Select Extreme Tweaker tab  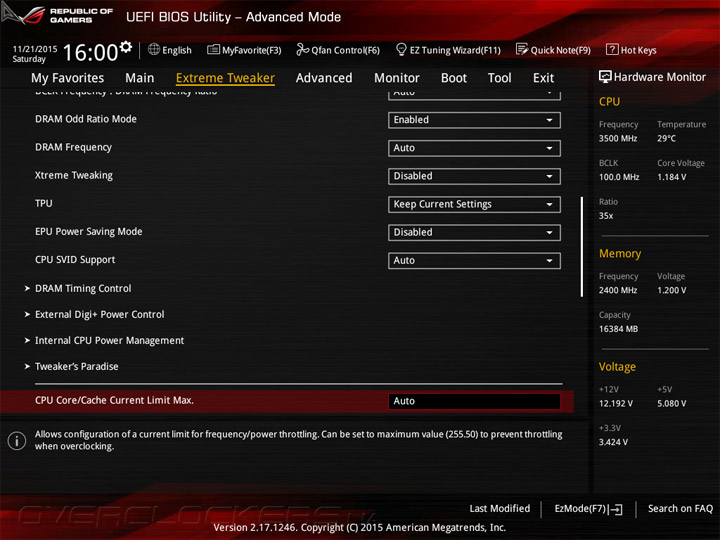pos(225,78)
